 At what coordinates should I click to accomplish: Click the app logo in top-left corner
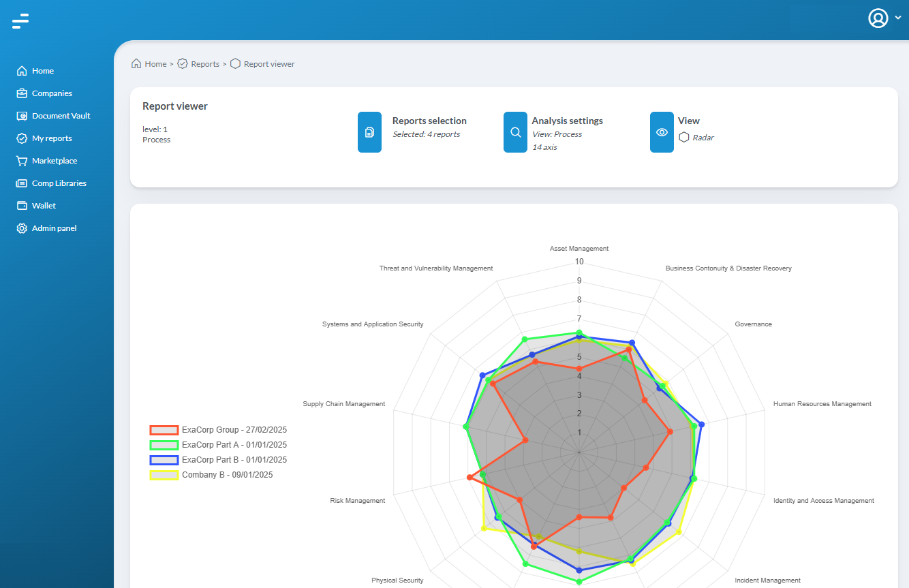tap(20, 21)
